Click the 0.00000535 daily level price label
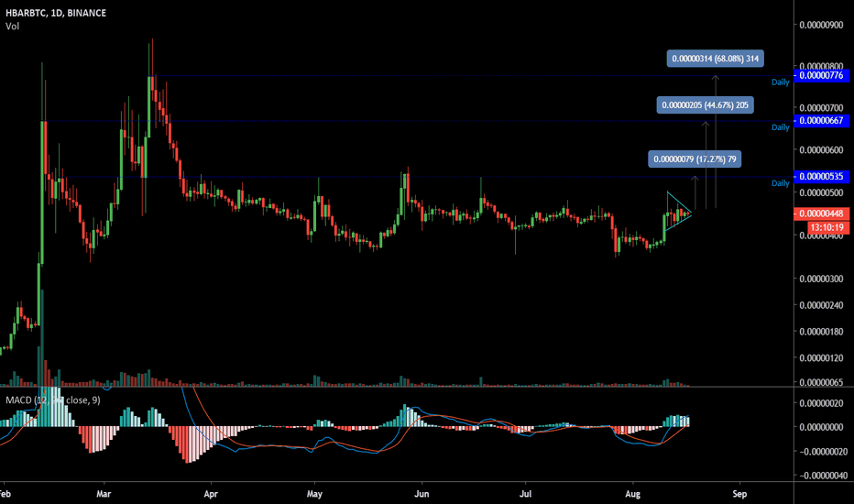854x504 pixels. pos(821,177)
